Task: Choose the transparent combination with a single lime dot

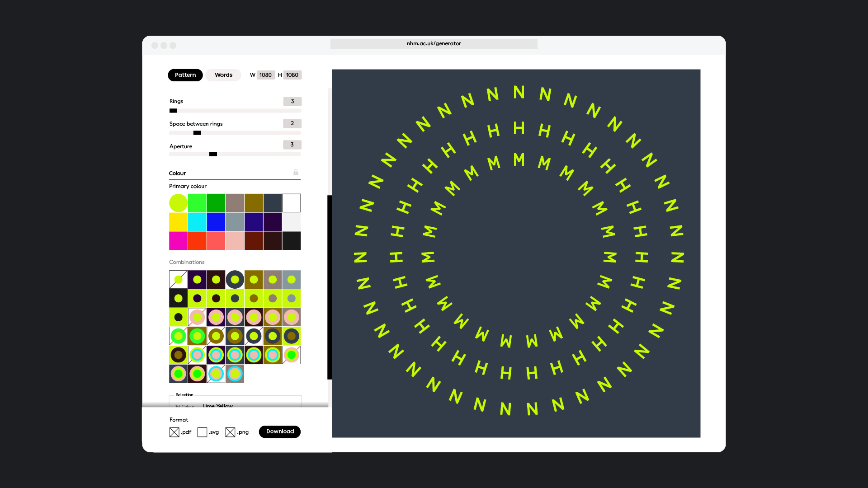Action: (178, 280)
